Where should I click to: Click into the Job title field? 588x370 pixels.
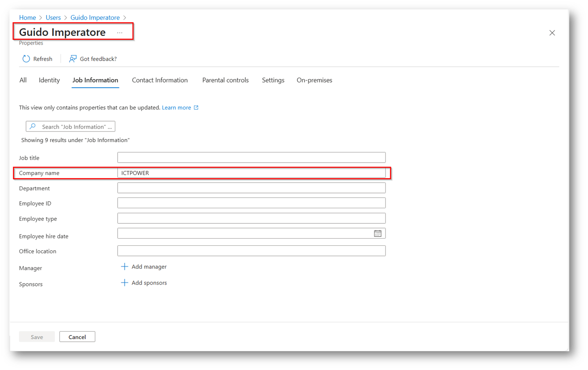point(251,158)
